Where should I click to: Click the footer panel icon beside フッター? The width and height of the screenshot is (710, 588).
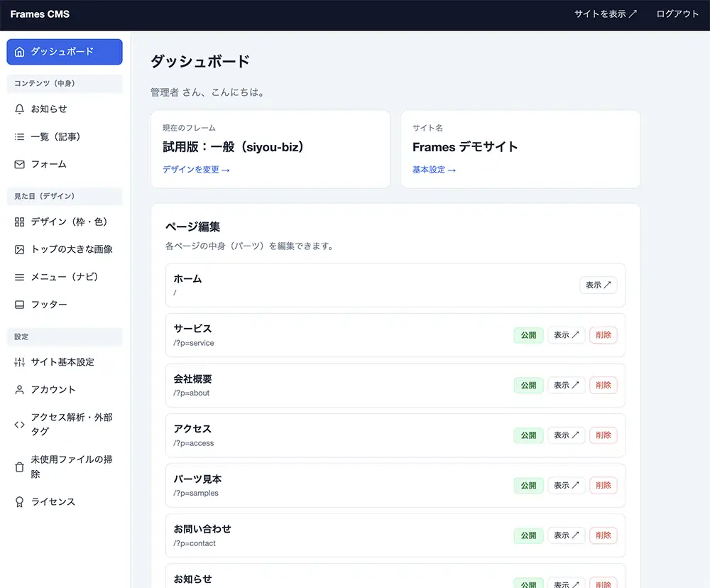click(19, 305)
